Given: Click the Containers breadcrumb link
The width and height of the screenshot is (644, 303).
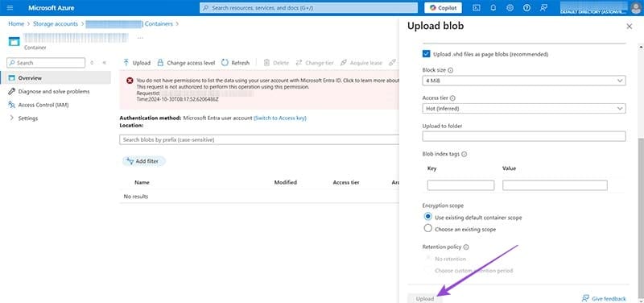Looking at the screenshot, I should pyautogui.click(x=159, y=24).
